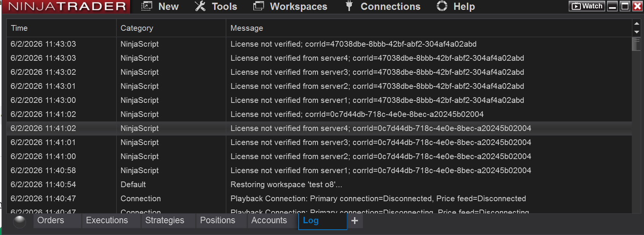
Task: Select the Log tab
Action: (310, 221)
